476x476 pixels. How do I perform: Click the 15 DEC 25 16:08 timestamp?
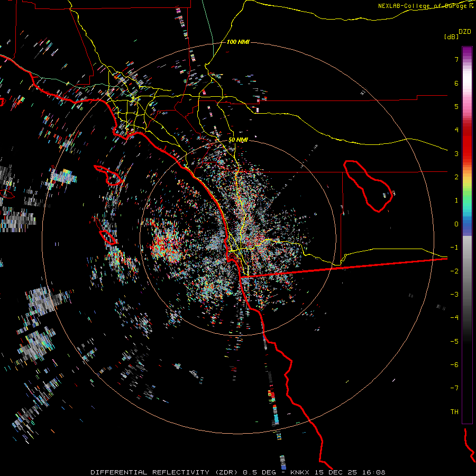click(350, 472)
